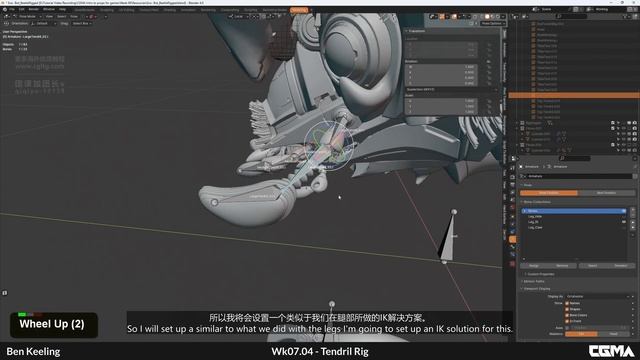Image resolution: width=640 pixels, height=360 pixels.
Task: Collapse the Bone Collections panel
Action: 537,202
